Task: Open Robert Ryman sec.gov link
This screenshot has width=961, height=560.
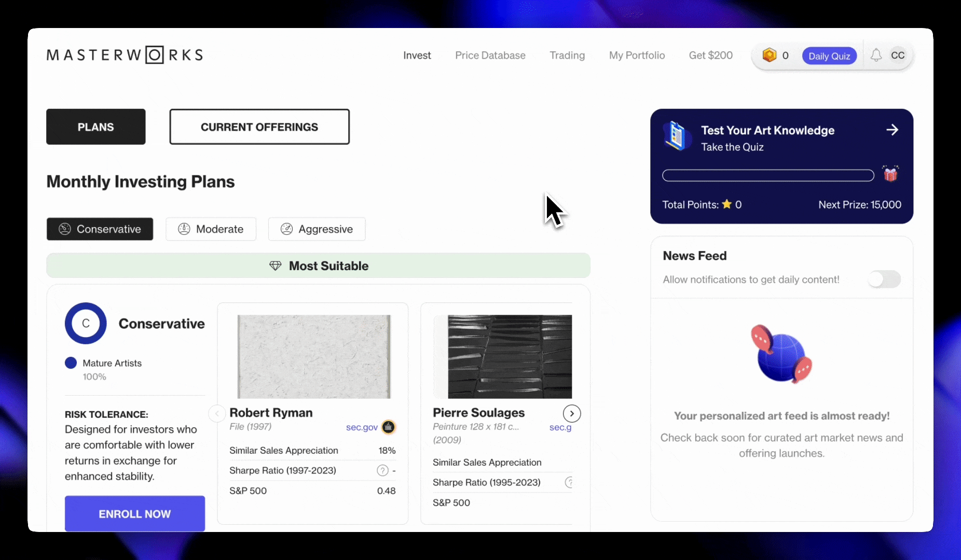Action: 362,427
